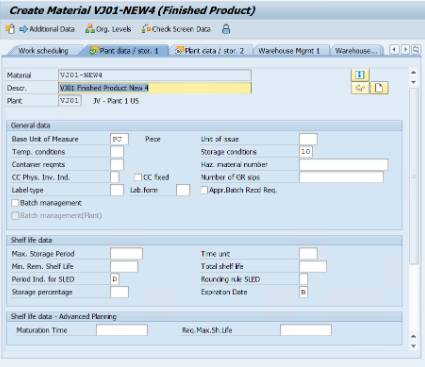
Task: Click the blue information icon button
Action: pos(360,75)
